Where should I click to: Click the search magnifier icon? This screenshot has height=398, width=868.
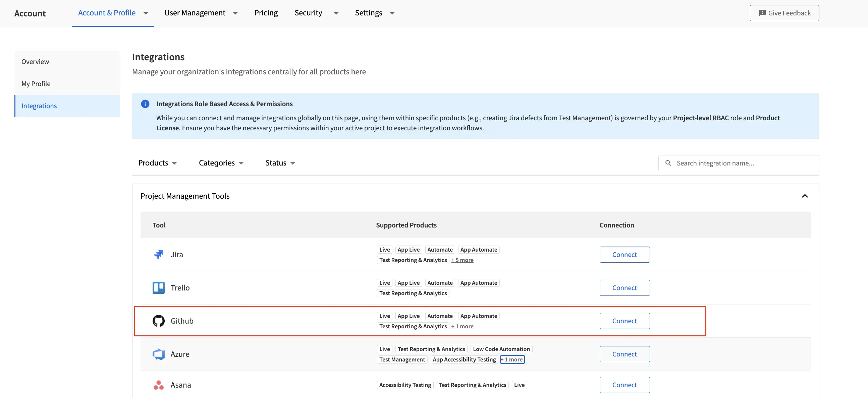coord(668,163)
